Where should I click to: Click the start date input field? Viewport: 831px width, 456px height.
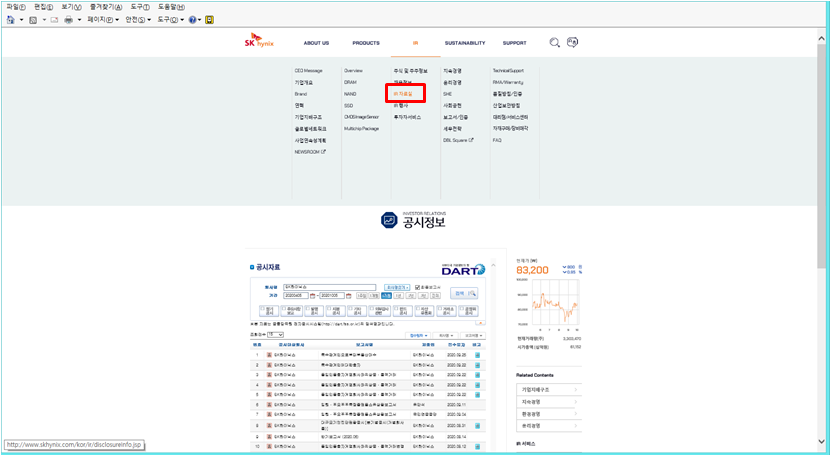(296, 295)
